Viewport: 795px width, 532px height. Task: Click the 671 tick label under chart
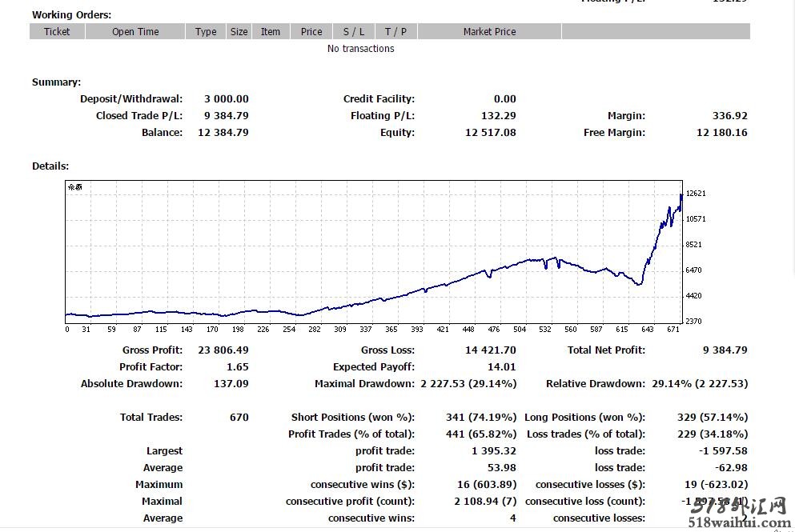673,330
